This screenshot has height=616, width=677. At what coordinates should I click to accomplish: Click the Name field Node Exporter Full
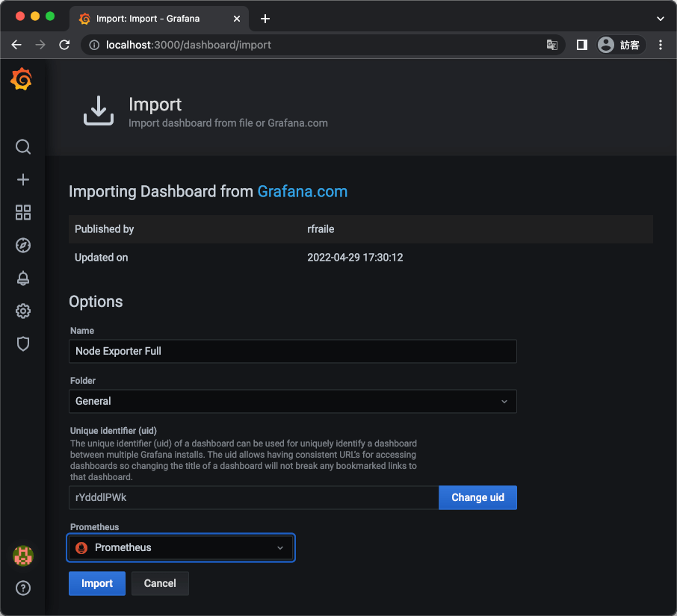(x=293, y=351)
